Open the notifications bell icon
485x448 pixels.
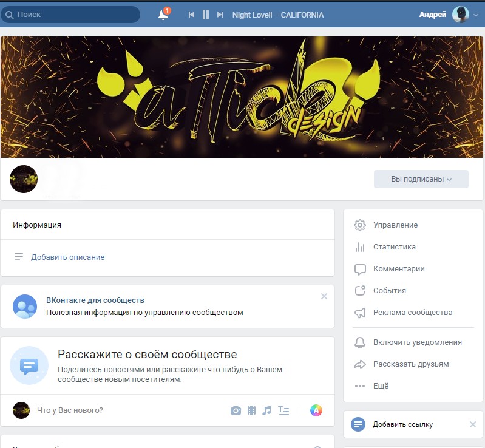click(x=163, y=15)
